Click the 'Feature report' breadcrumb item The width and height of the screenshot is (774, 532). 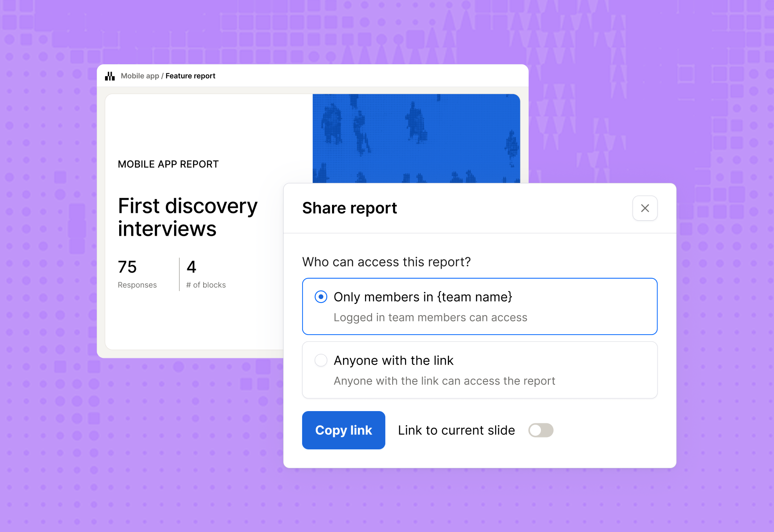(x=190, y=76)
